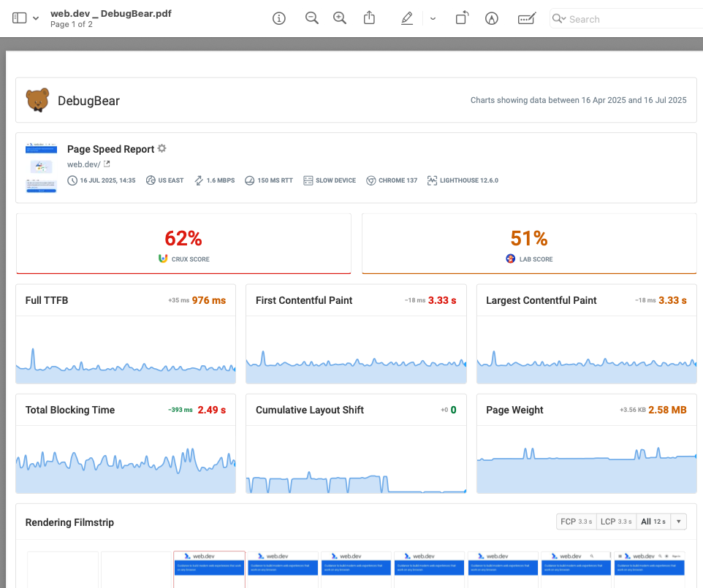Click the clock icon by test date

tap(72, 180)
